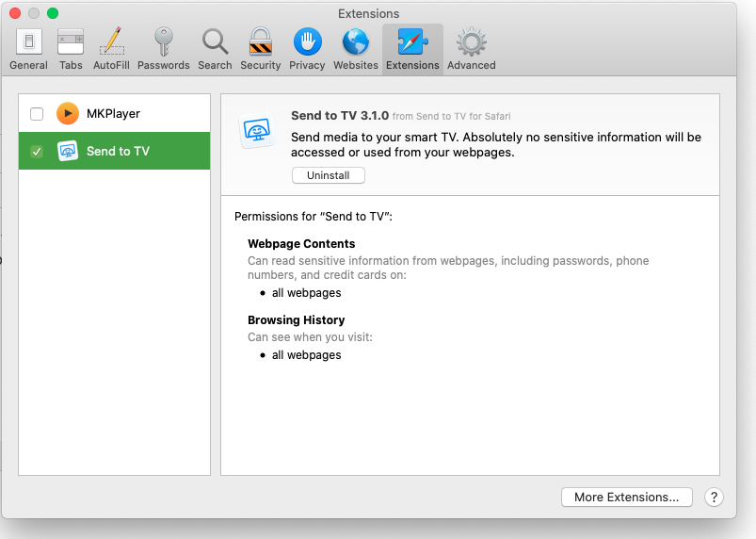Screen dimensions: 756x539
Task: Open the Websites globe pane
Action: [356, 49]
